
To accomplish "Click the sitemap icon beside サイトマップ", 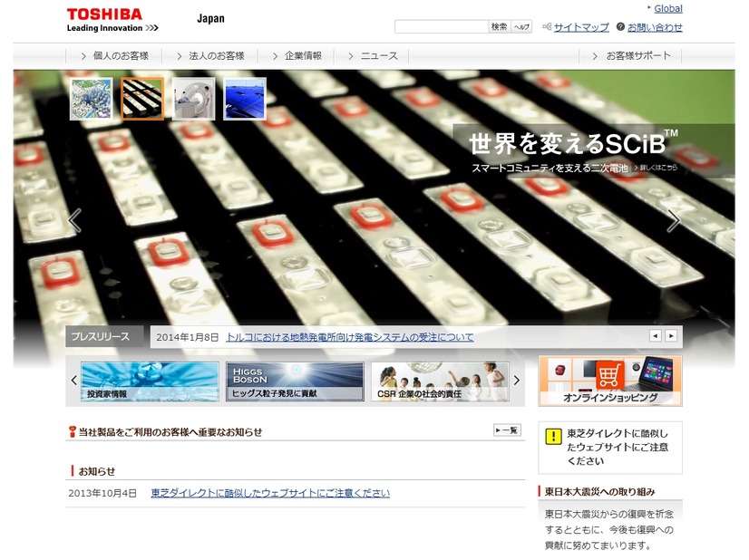I will click(x=547, y=27).
